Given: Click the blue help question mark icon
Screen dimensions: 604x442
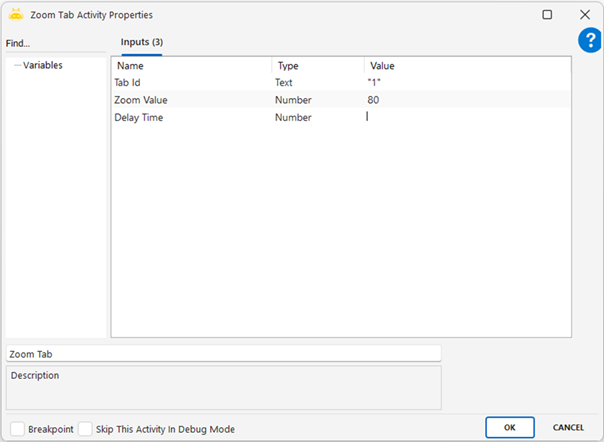Looking at the screenshot, I should tap(589, 40).
